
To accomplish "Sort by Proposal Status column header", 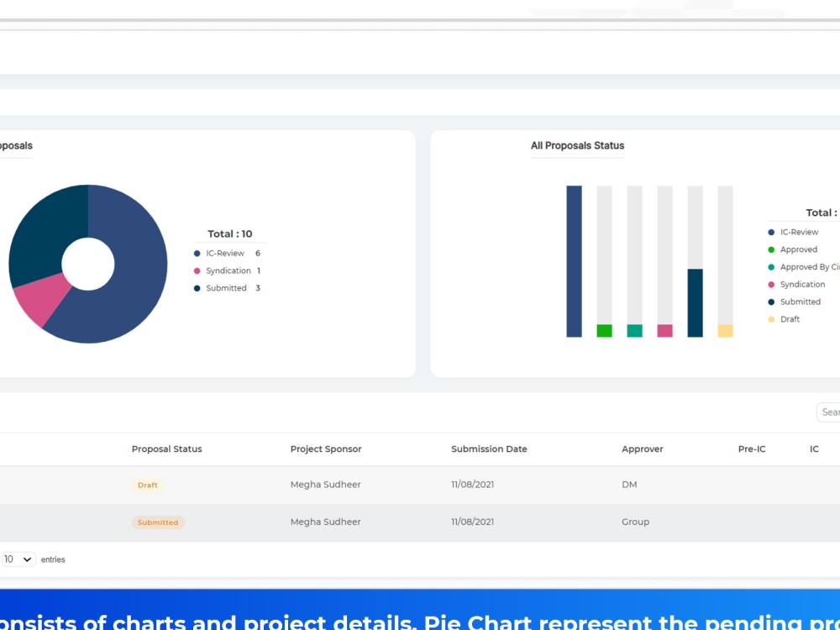I will coord(166,449).
